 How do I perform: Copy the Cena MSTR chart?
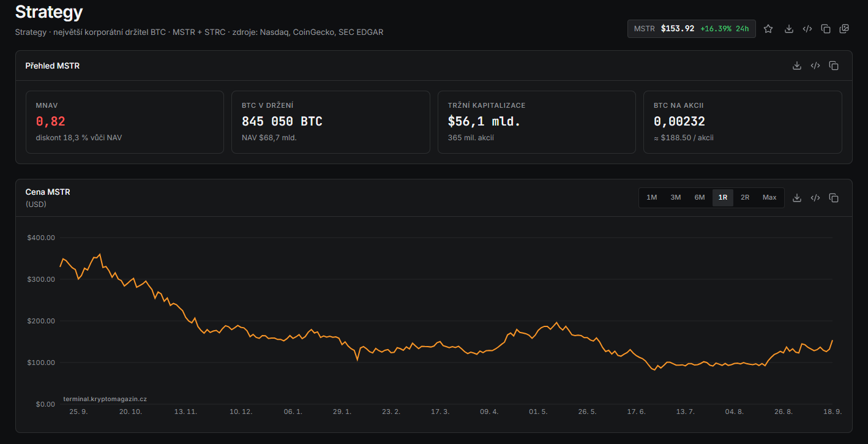tap(834, 198)
